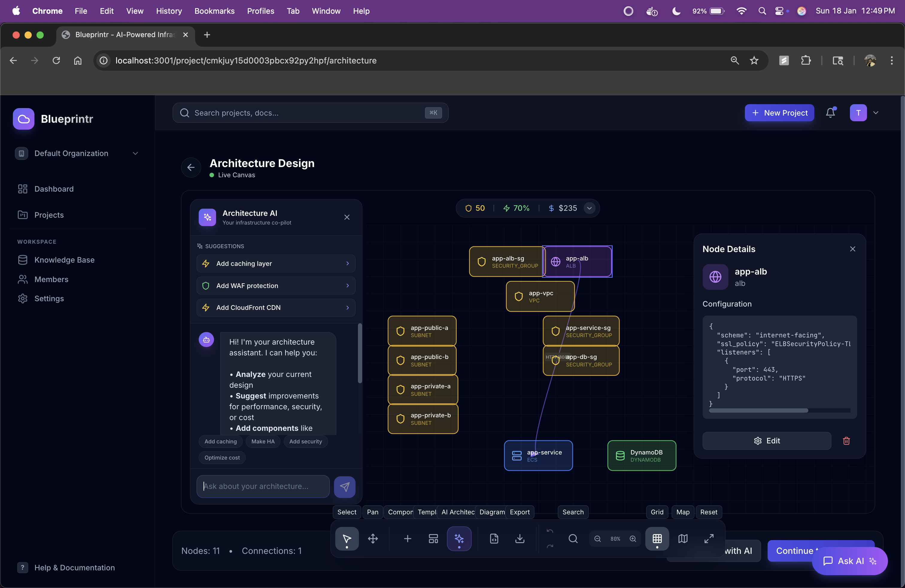This screenshot has height=588, width=905.
Task: Click the Export download icon
Action: pos(520,538)
